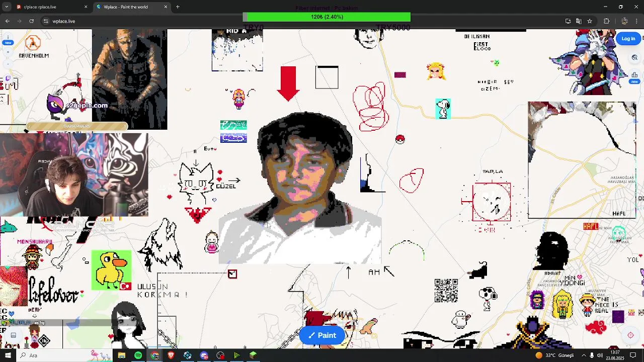The width and height of the screenshot is (644, 362).
Task: Click the s2gepin.com overlay text
Action: [86, 106]
